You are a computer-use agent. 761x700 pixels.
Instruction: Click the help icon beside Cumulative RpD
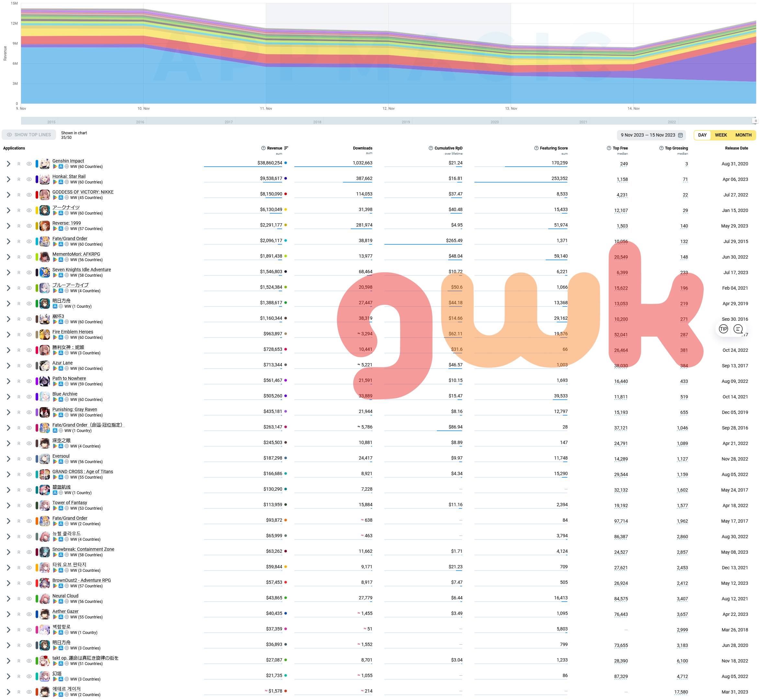[430, 148]
